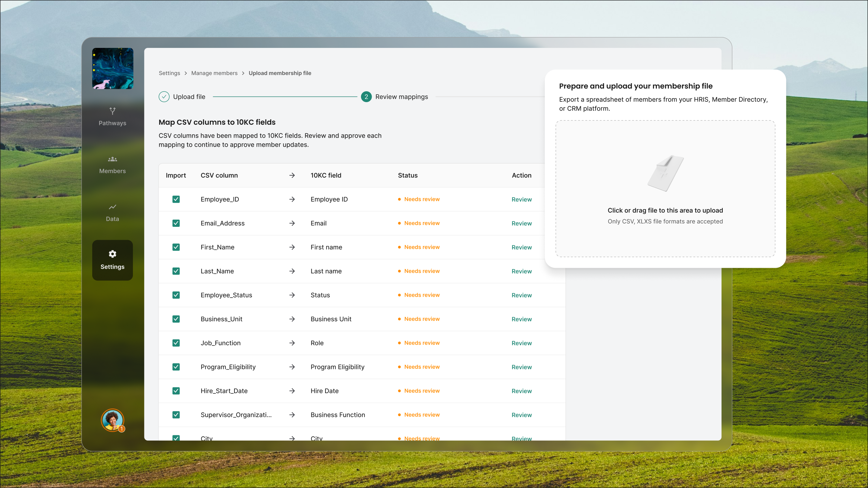This screenshot has height=488, width=868.
Task: Click the arrow in Hire_Start_Date row
Action: (292, 391)
